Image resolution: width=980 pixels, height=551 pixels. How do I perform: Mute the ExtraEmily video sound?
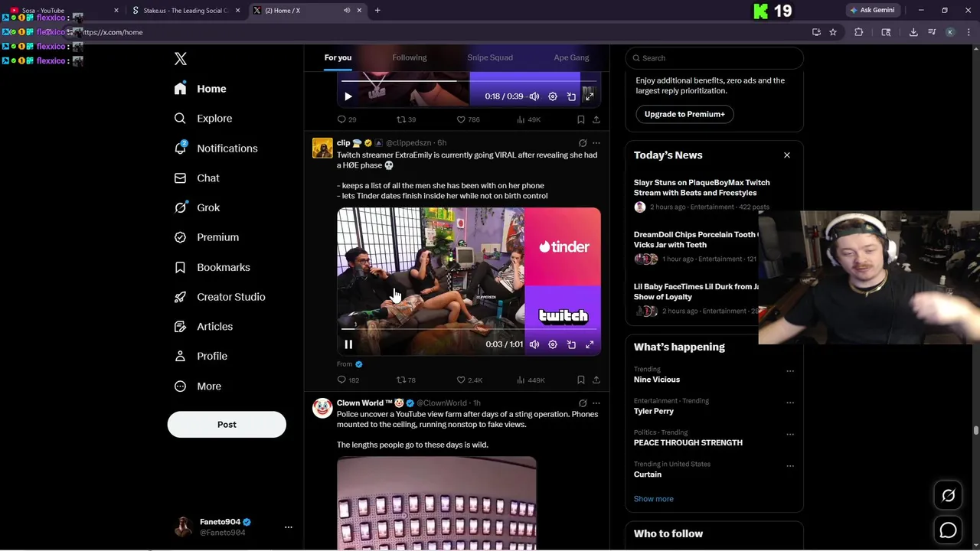click(x=534, y=344)
